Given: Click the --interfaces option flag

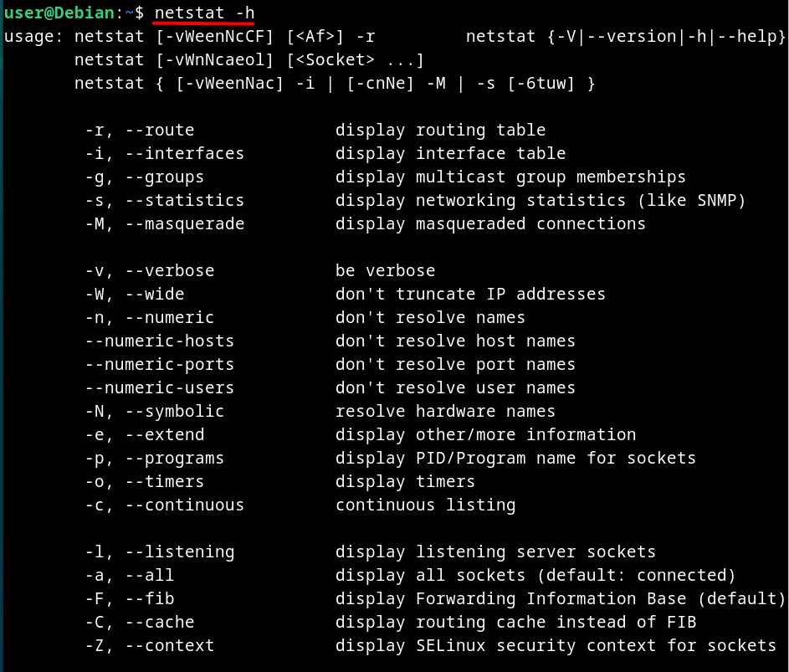Looking at the screenshot, I should (184, 153).
